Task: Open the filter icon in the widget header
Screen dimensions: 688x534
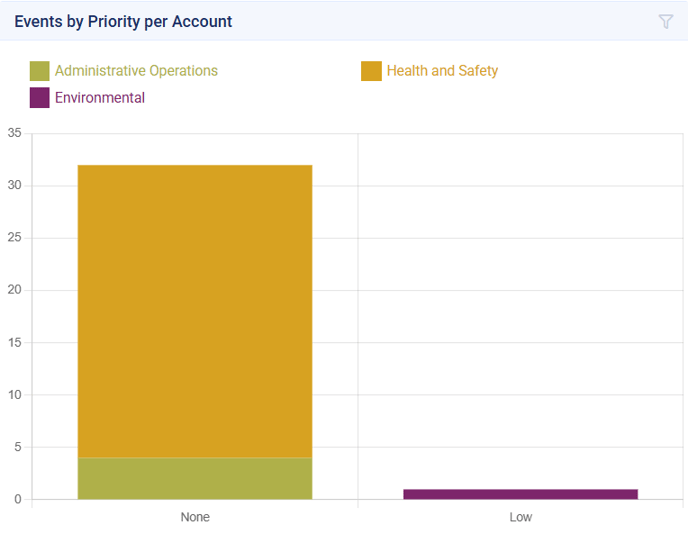Action: 666,21
